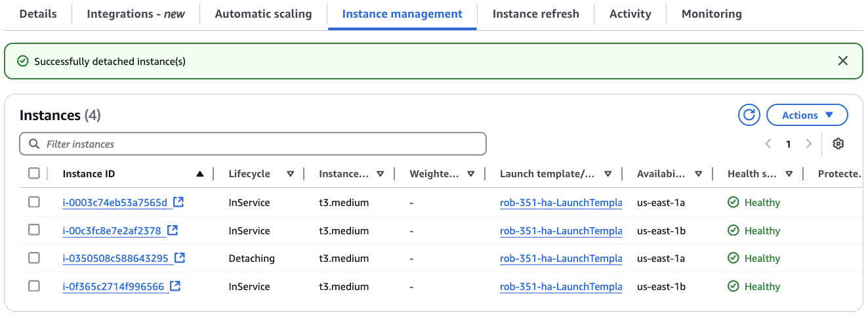Sort by Health status column arrow

click(789, 174)
